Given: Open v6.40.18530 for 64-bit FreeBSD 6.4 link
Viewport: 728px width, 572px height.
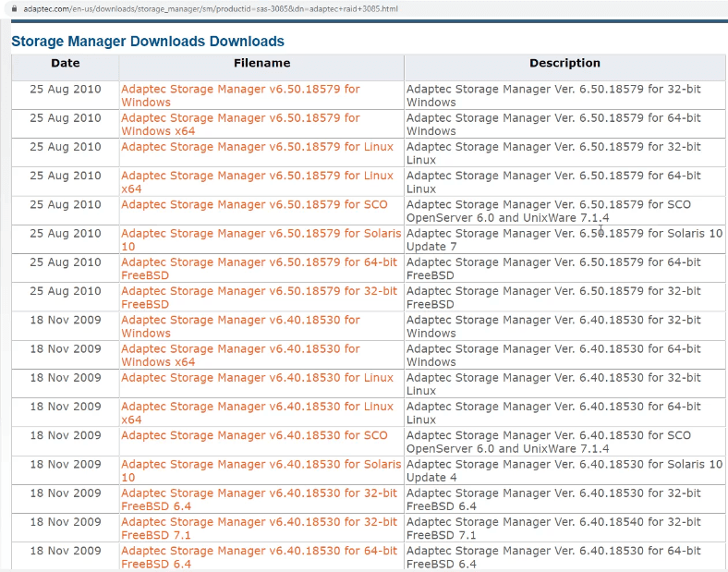Looking at the screenshot, I should 259,556.
